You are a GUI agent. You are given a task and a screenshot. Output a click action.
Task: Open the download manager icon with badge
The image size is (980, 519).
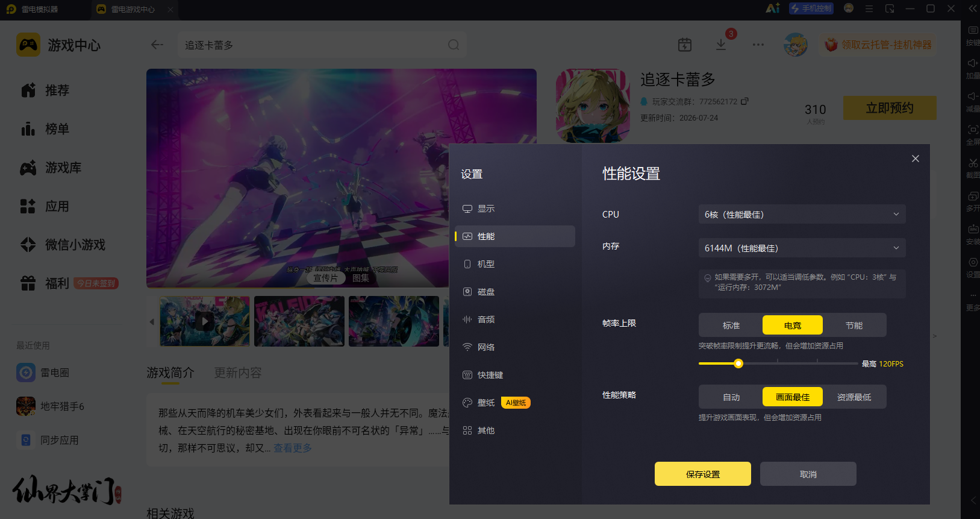[x=721, y=45]
